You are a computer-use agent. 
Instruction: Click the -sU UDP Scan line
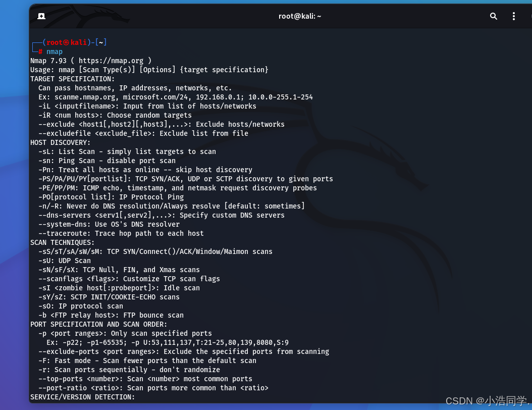point(65,261)
